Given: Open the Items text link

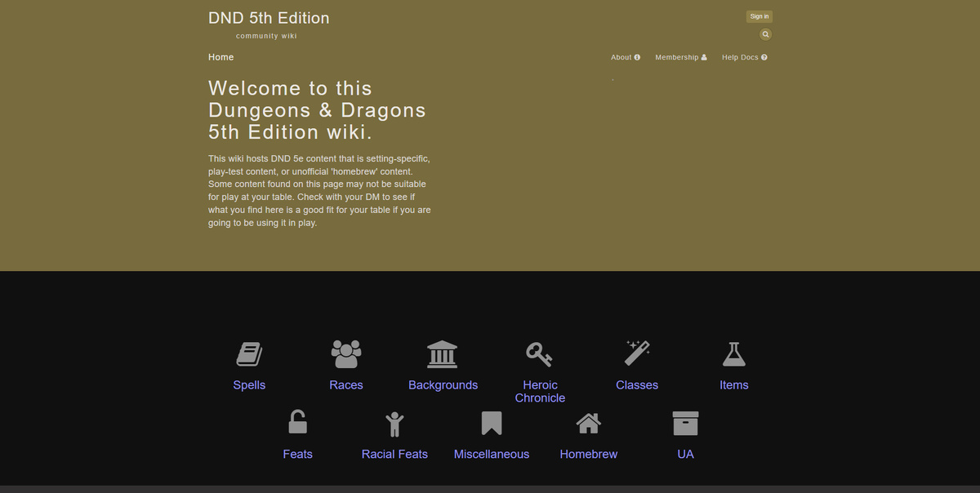Looking at the screenshot, I should (x=734, y=385).
